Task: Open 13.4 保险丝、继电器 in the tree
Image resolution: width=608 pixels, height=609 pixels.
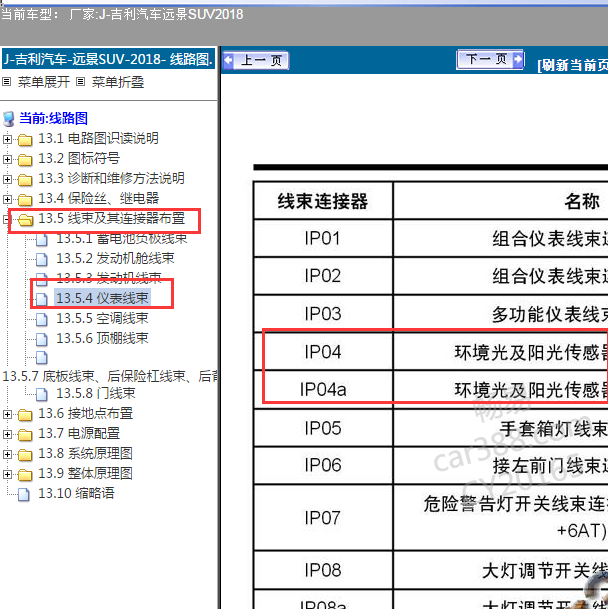Action: coord(98,198)
